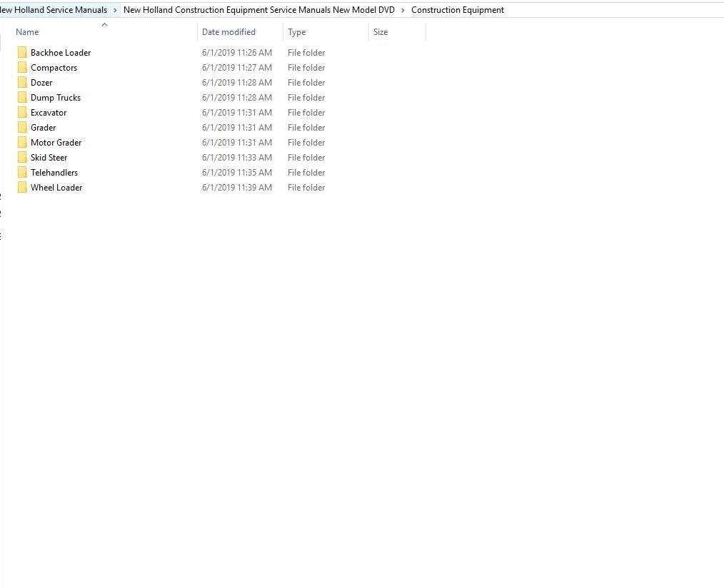Click Backhoe Loader date 6/1/2019 11:26 AM
Screen dimensions: 724x588
point(237,53)
